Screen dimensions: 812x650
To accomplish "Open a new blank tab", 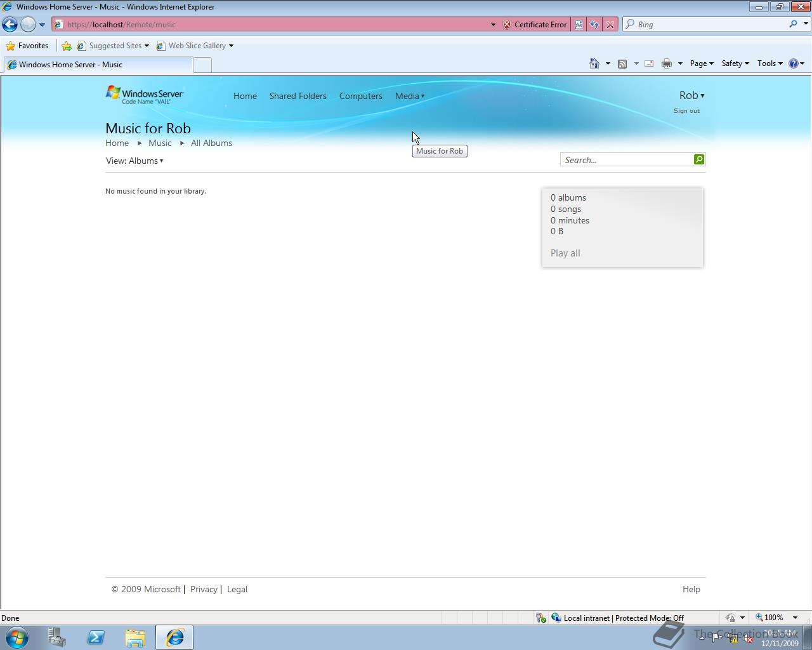I will click(202, 65).
